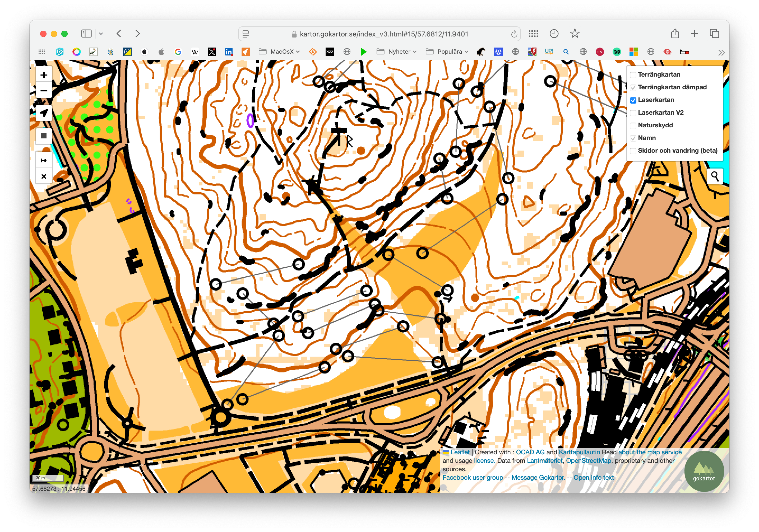Click the map zoom out minus button
759x532 pixels.
tap(44, 91)
